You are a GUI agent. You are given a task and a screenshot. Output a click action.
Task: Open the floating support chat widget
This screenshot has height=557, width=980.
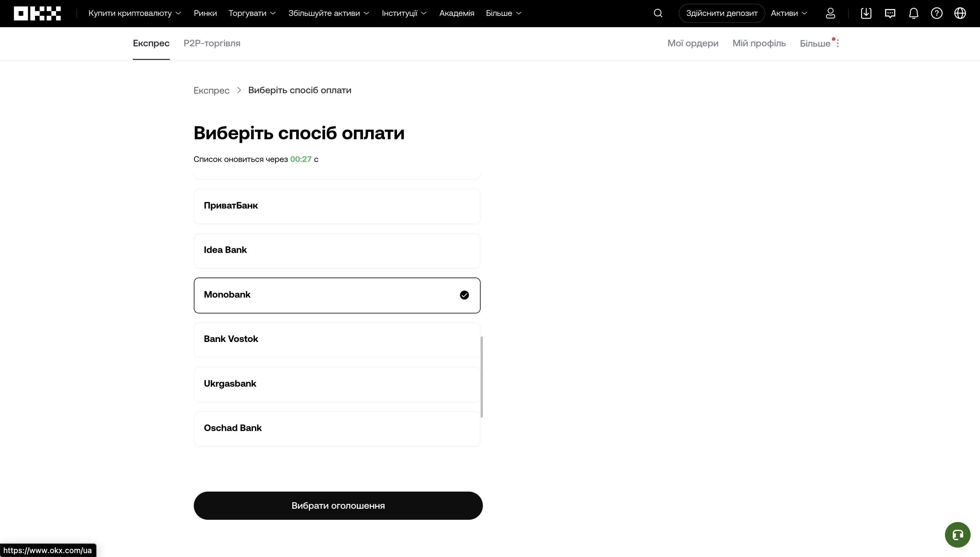coord(957,534)
